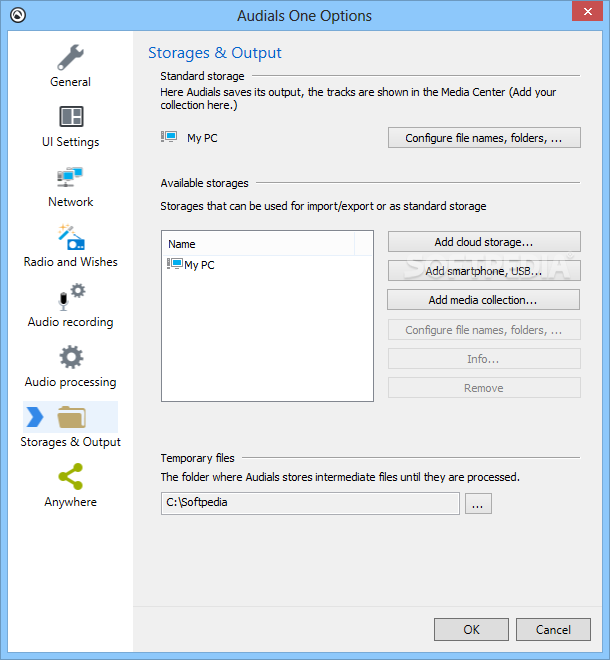Click the Cancel button
The height and width of the screenshot is (660, 610).
pos(553,629)
